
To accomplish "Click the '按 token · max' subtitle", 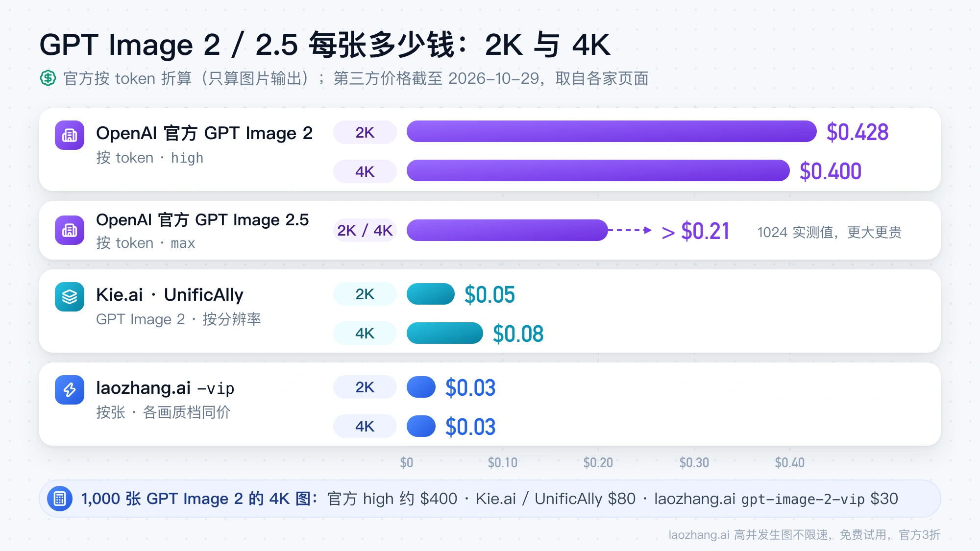I will tap(146, 243).
